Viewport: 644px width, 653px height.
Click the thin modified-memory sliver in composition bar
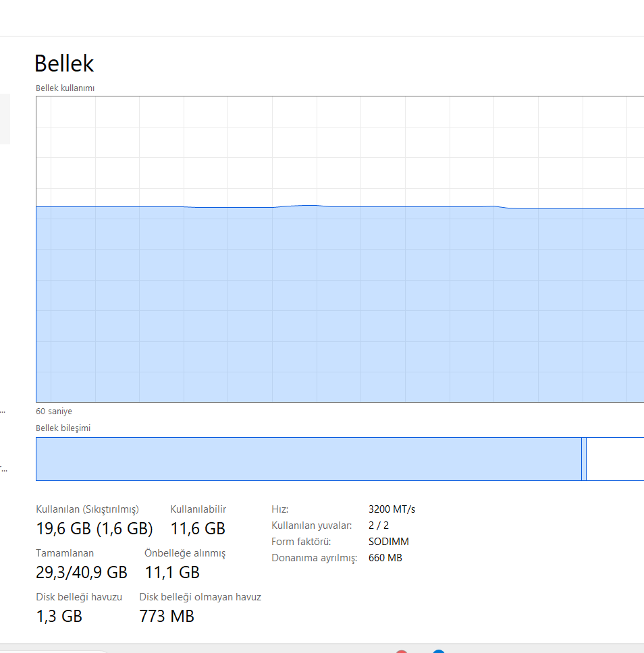(584, 459)
